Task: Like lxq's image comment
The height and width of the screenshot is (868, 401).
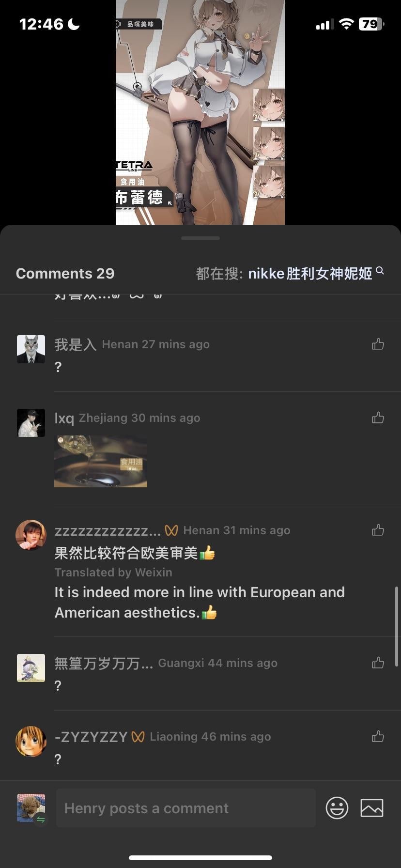Action: click(x=378, y=418)
